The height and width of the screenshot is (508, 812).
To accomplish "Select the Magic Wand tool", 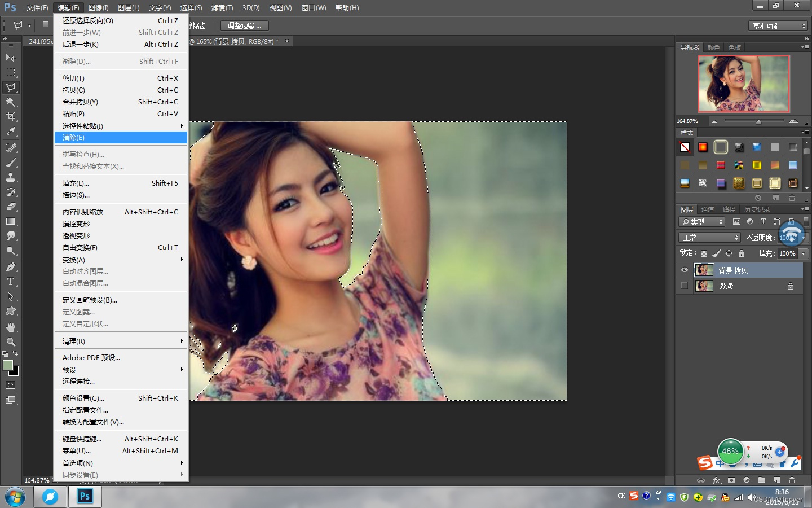I will [11, 102].
